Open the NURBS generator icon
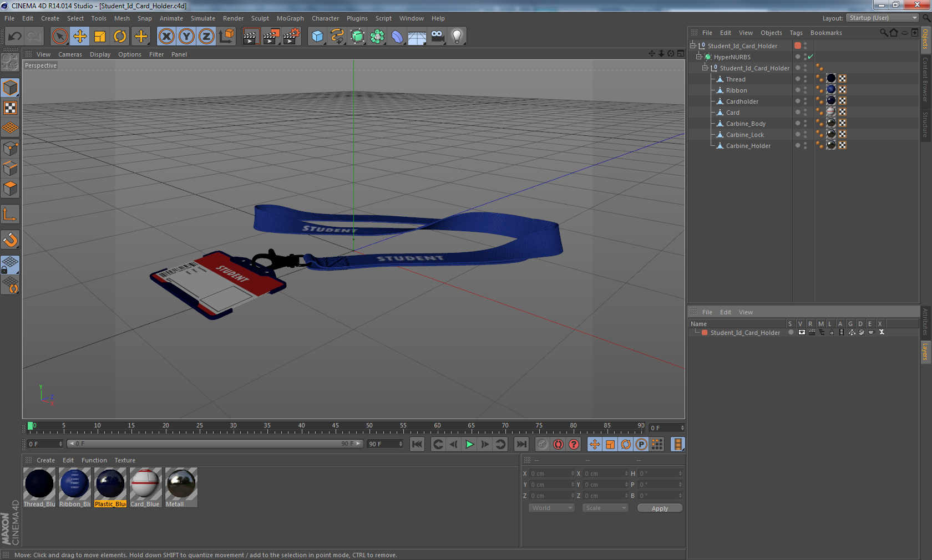Viewport: 932px width, 560px height. click(357, 37)
